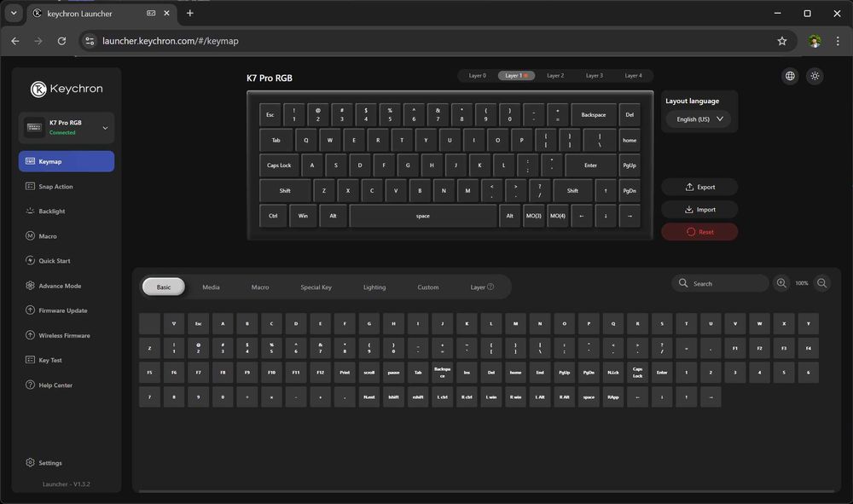Click the globe language icon

[x=790, y=76]
